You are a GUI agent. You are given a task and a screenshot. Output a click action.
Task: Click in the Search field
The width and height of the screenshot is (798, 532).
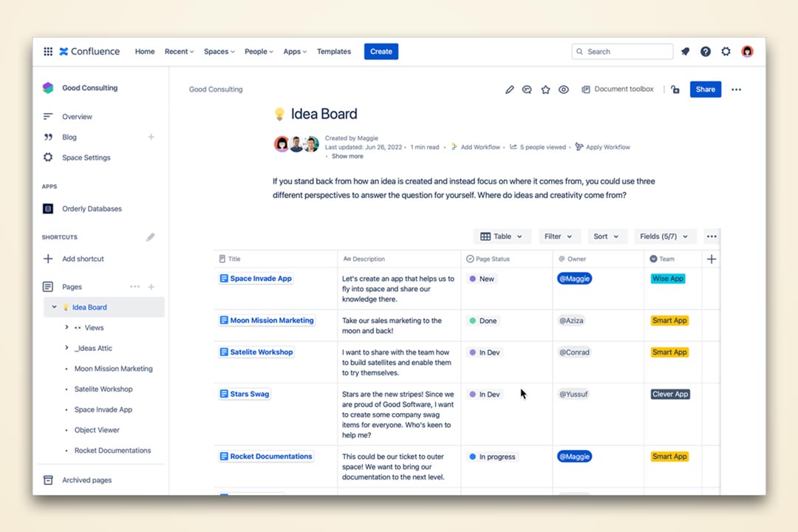pos(627,52)
